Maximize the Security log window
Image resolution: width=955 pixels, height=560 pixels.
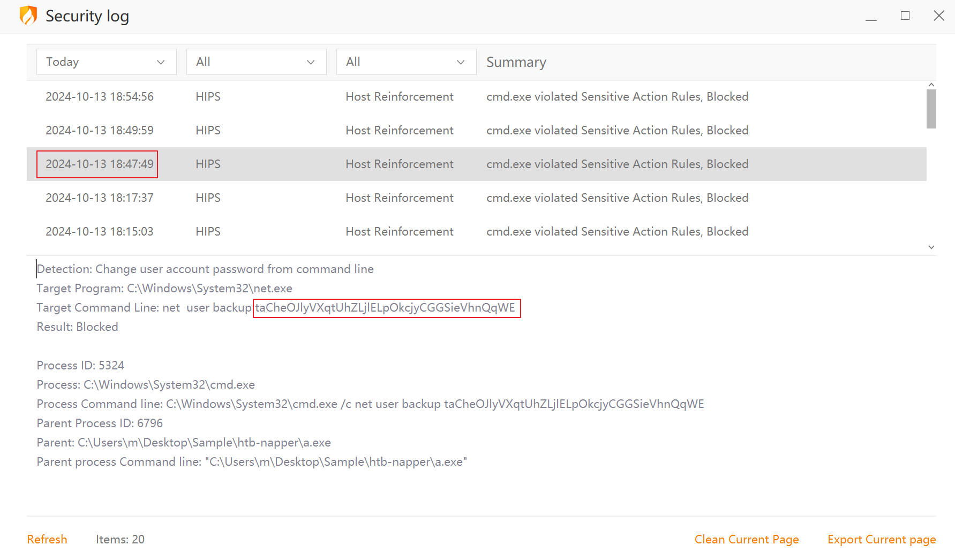tap(905, 16)
